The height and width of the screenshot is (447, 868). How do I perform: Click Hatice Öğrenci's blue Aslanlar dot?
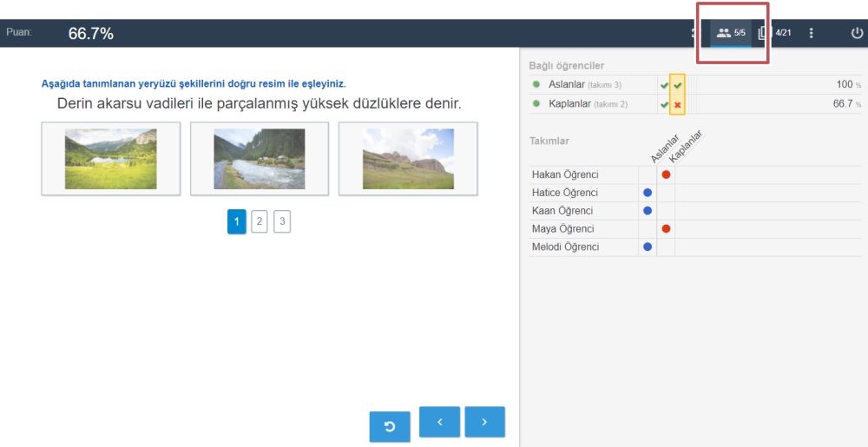(x=648, y=193)
